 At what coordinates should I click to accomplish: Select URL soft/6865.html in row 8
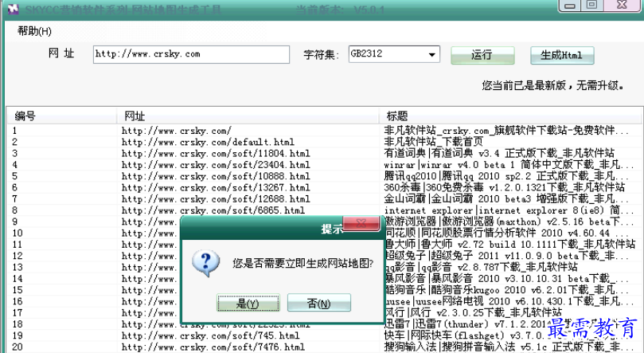[213, 210]
